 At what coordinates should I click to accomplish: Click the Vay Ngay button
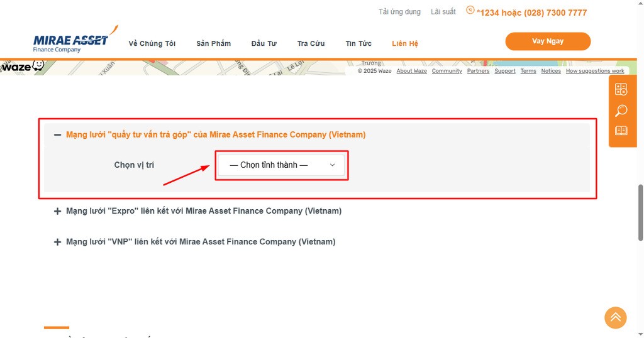(548, 41)
